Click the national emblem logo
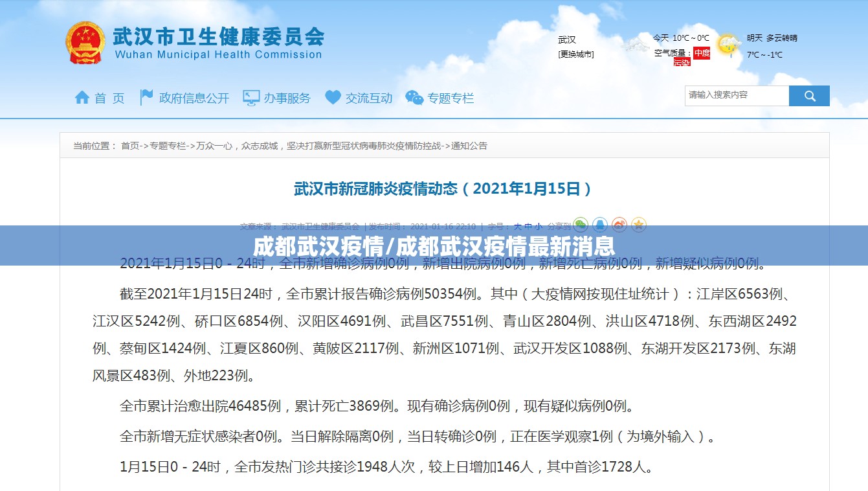The height and width of the screenshot is (491, 868). tap(85, 43)
